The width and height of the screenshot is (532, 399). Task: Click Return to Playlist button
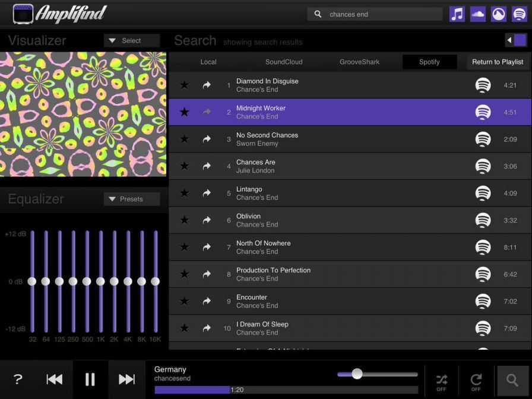tap(498, 62)
